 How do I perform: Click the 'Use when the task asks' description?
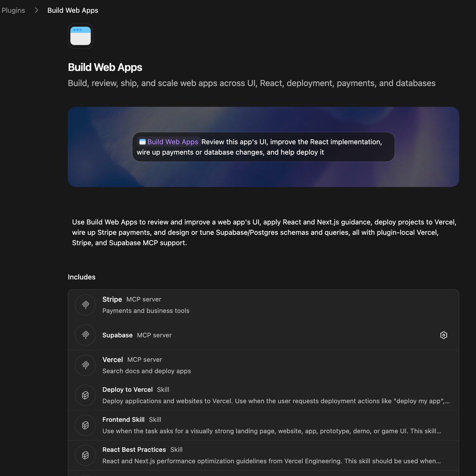tap(272, 431)
